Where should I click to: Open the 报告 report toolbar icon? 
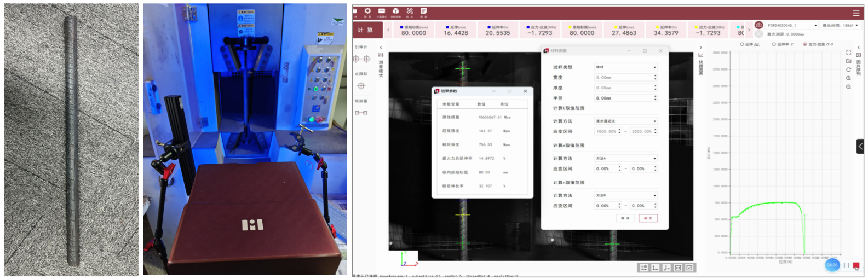tap(423, 11)
